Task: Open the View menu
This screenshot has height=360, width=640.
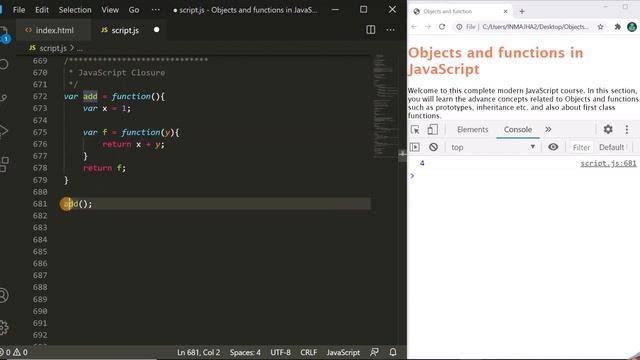Action: (110, 10)
